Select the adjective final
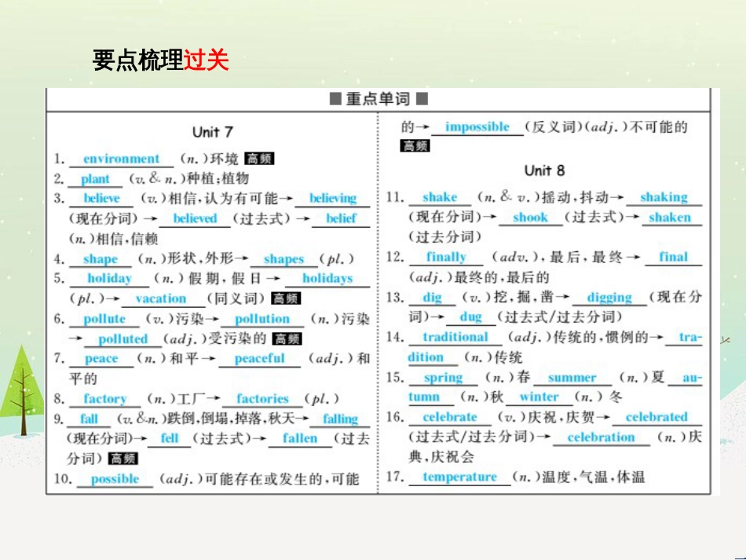Viewport: 746px width, 560px height. tap(673, 257)
